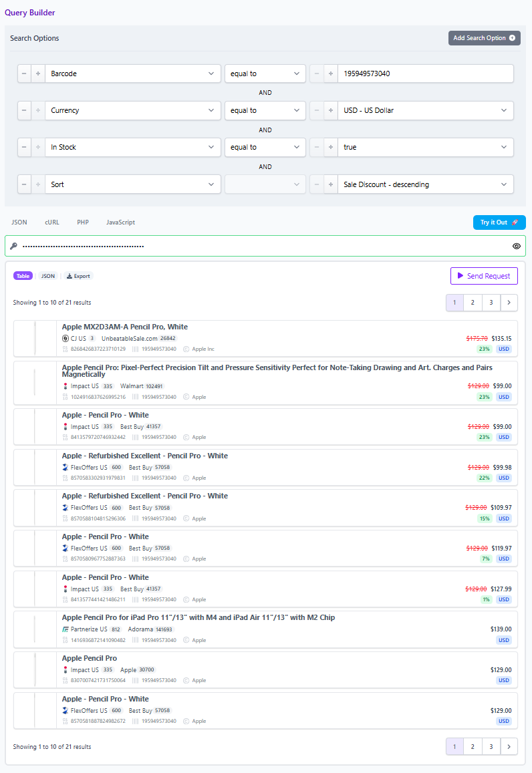532x773 pixels.
Task: Click the Export button
Action: coord(78,276)
